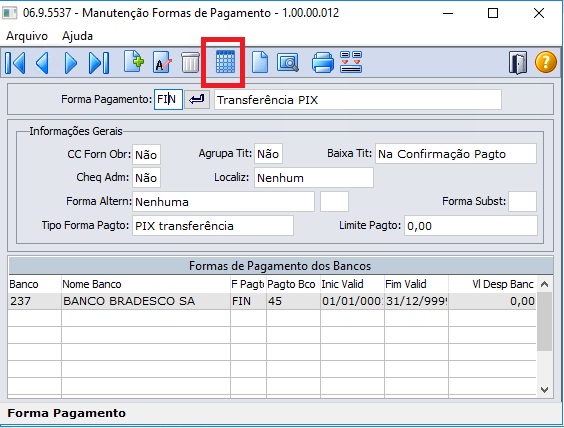The image size is (564, 428).
Task: Select bank code 237 cell
Action: tap(35, 301)
